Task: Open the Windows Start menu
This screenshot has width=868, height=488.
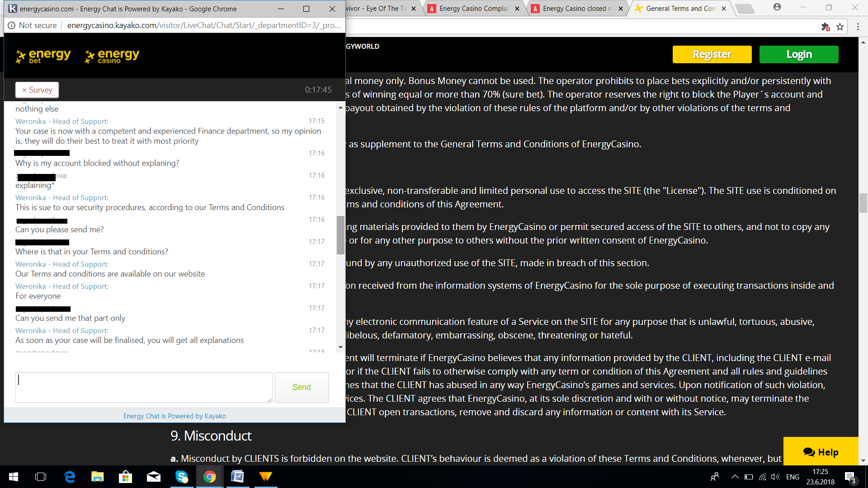Action: 14,477
